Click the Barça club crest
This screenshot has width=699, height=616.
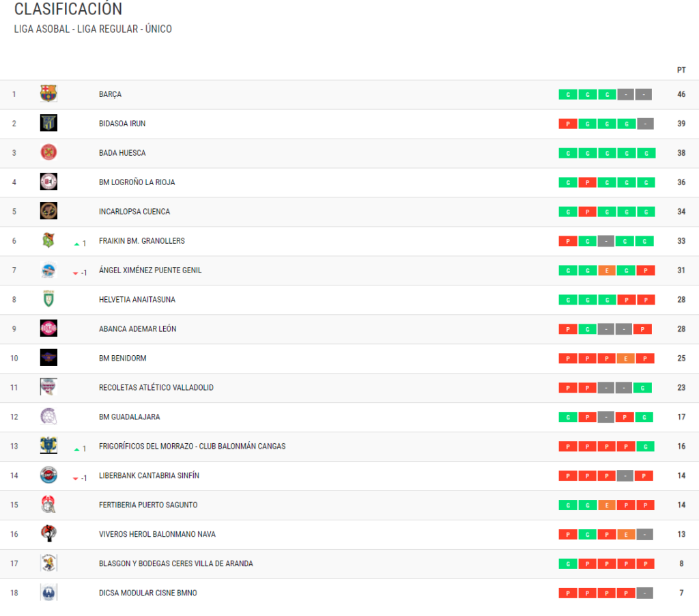[x=48, y=94]
